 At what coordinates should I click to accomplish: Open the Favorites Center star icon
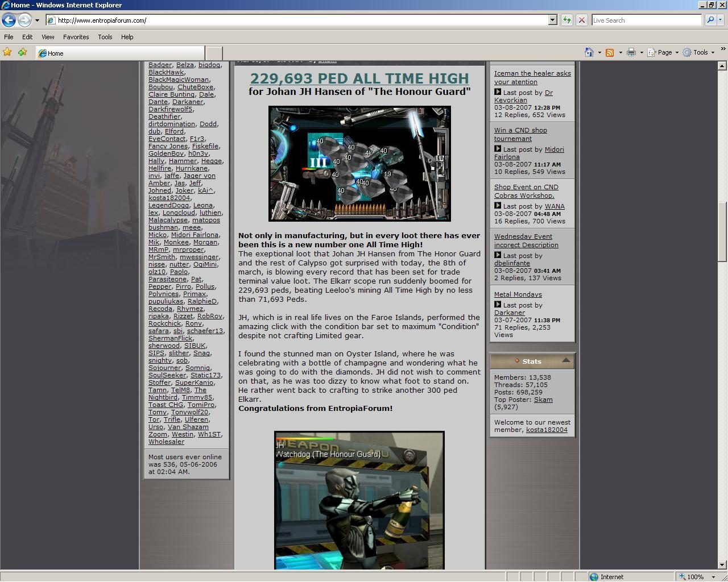click(x=7, y=52)
